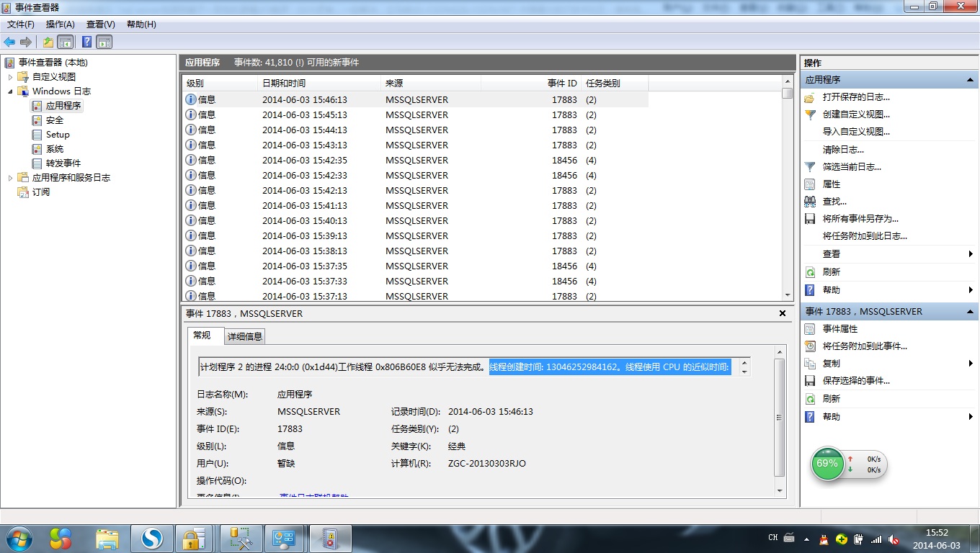Sort by 事件 ID column header

click(531, 84)
